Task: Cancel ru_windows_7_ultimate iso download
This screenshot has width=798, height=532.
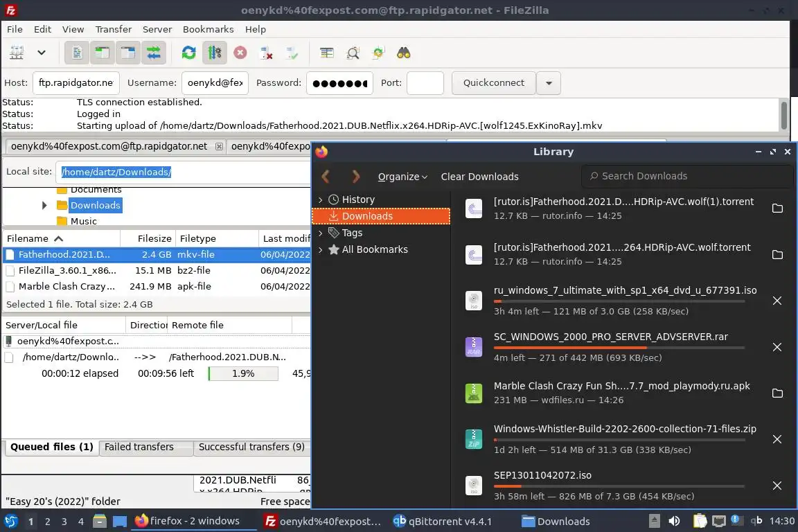Action: [x=777, y=301]
